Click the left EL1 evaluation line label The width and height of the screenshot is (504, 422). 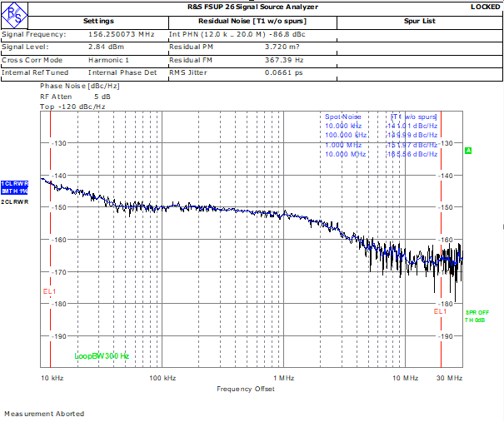(x=49, y=291)
